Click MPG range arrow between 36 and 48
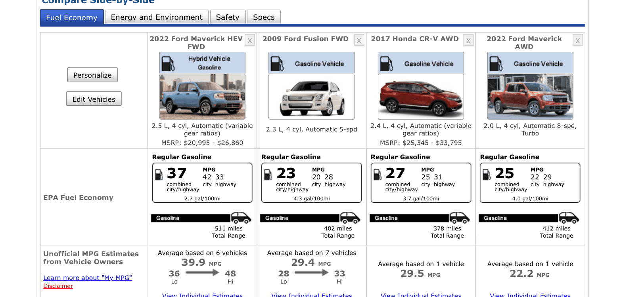Viewport: 644px width, 297px height. point(202,272)
